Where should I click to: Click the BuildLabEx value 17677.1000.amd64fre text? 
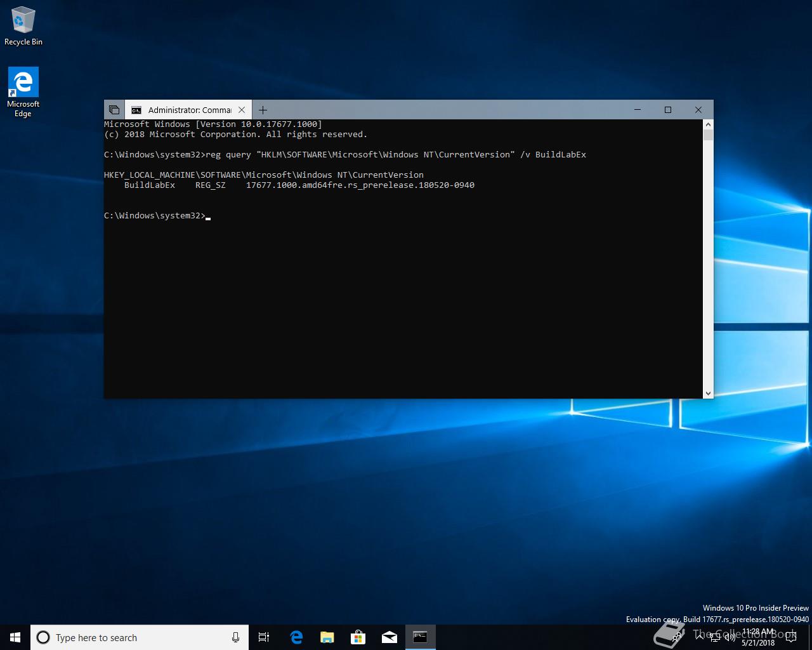pyautogui.click(x=360, y=185)
